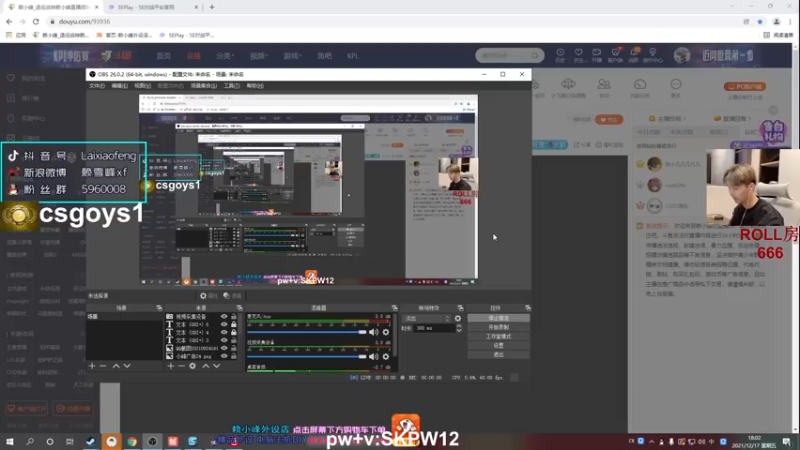
Task: Open source properties gear in sources toolbar
Action: click(192, 366)
